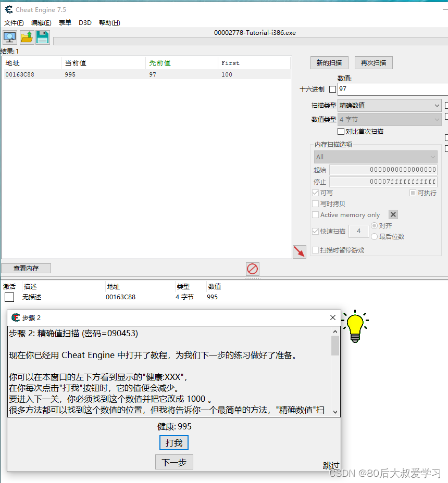
Task: Click the 新的扫描 button
Action: point(329,63)
